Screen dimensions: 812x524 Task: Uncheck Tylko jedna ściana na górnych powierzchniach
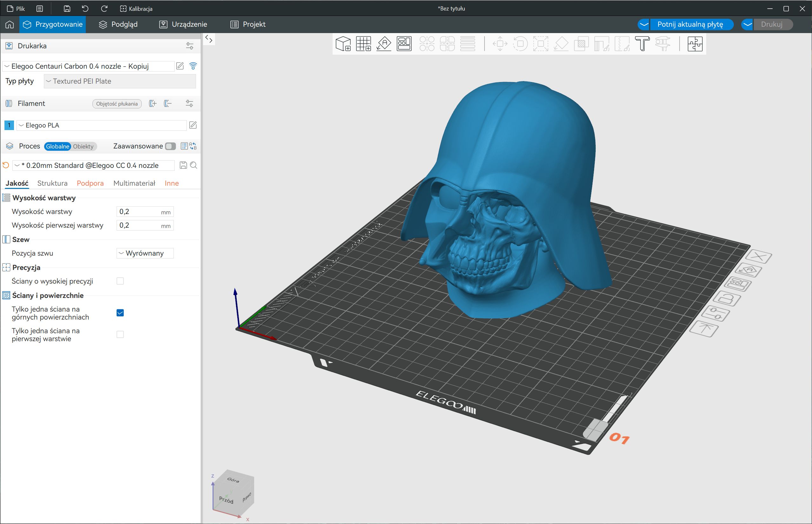(x=120, y=313)
